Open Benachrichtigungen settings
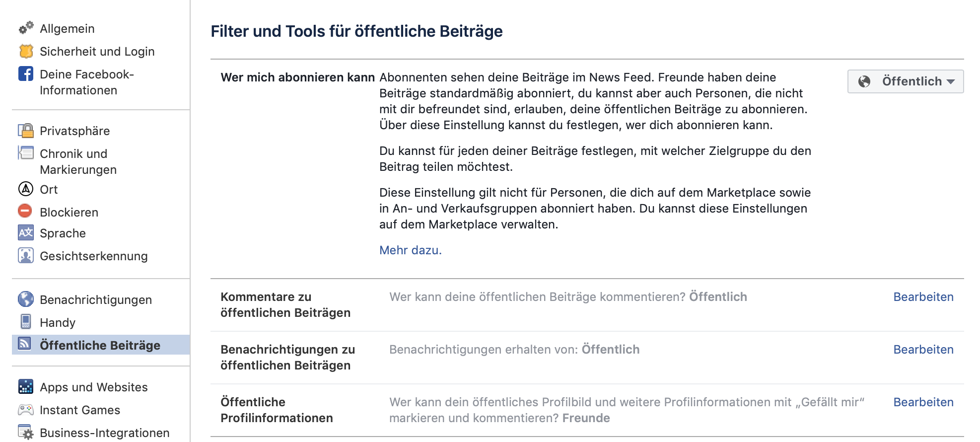 [x=96, y=300]
